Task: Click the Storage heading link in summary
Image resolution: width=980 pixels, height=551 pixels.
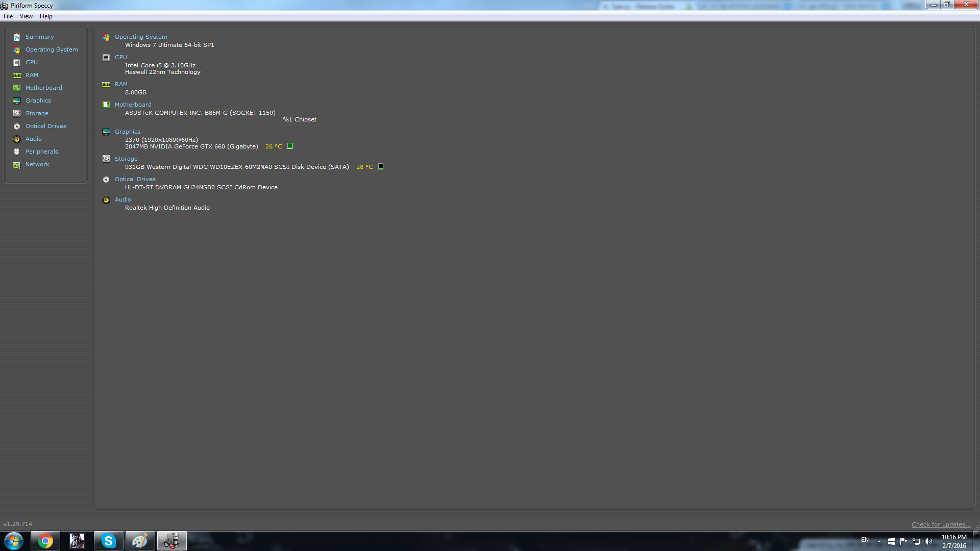Action: (126, 159)
